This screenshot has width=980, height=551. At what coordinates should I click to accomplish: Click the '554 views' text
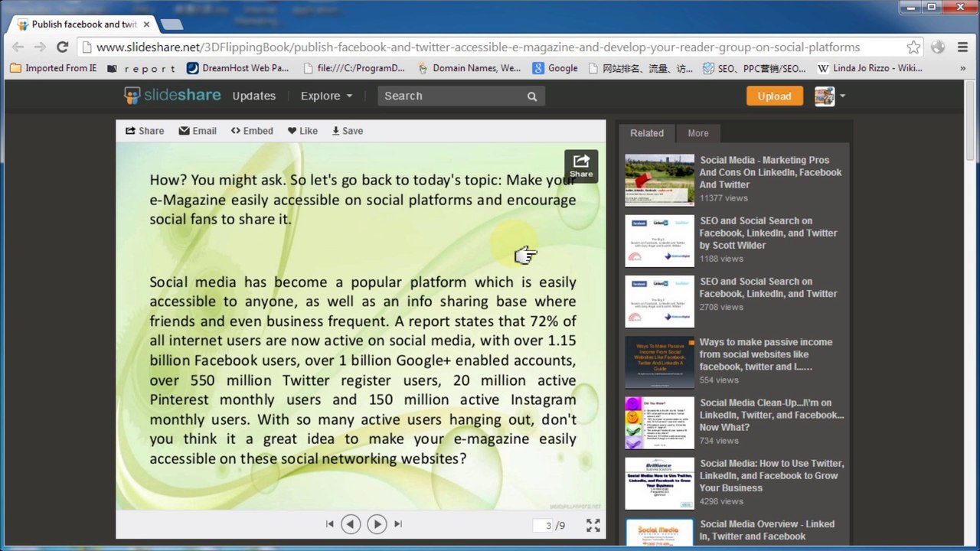tap(719, 380)
